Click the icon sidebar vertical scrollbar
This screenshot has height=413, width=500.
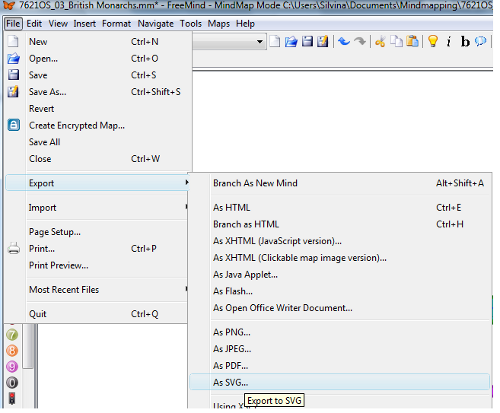28,347
